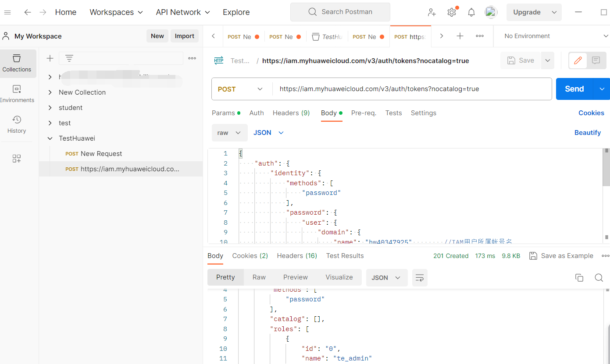
Task: Switch response view to Visualize
Action: pos(339,277)
